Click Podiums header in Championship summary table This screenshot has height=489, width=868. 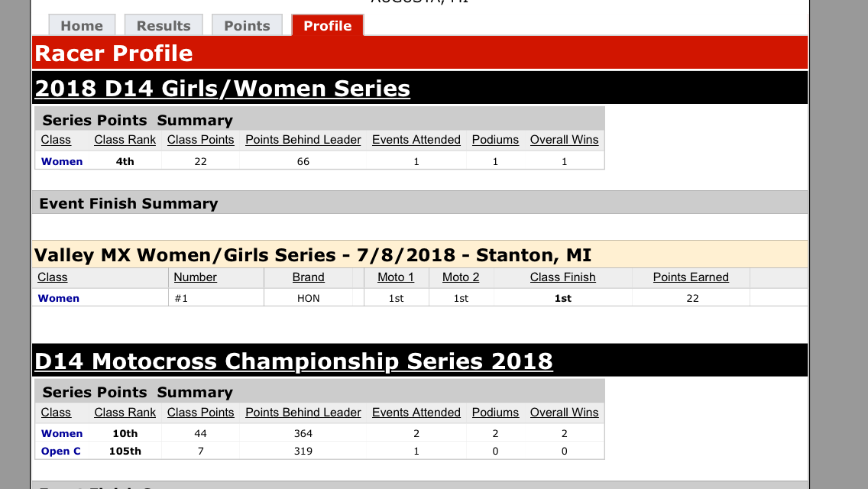tap(495, 413)
